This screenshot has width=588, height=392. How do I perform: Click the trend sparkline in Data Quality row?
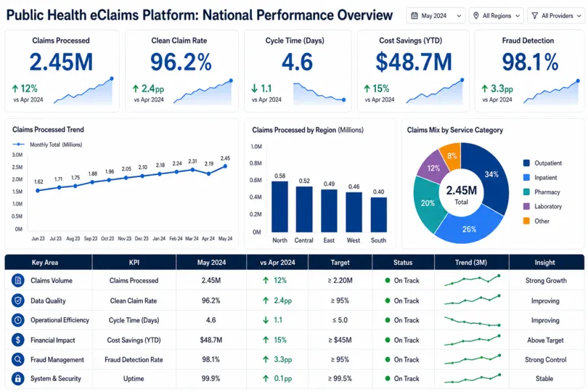tap(472, 300)
